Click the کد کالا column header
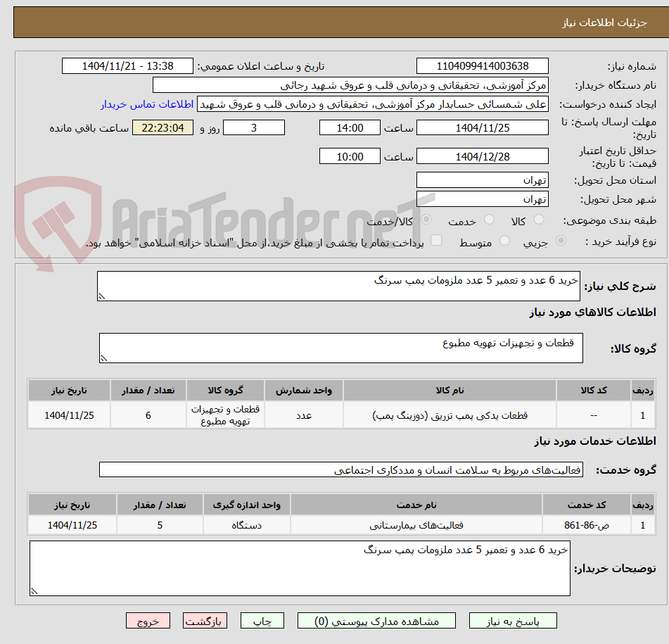The height and width of the screenshot is (644, 669). pos(594,390)
